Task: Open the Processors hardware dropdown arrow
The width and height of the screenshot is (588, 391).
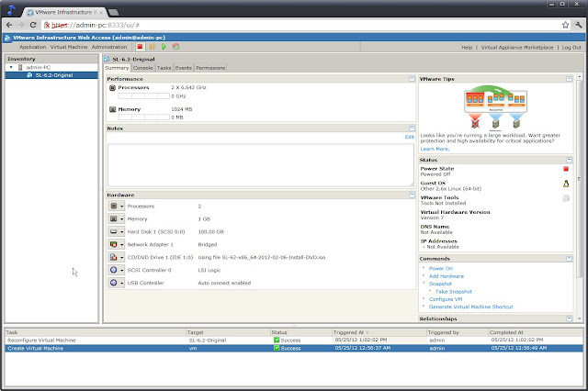Action: [x=122, y=207]
